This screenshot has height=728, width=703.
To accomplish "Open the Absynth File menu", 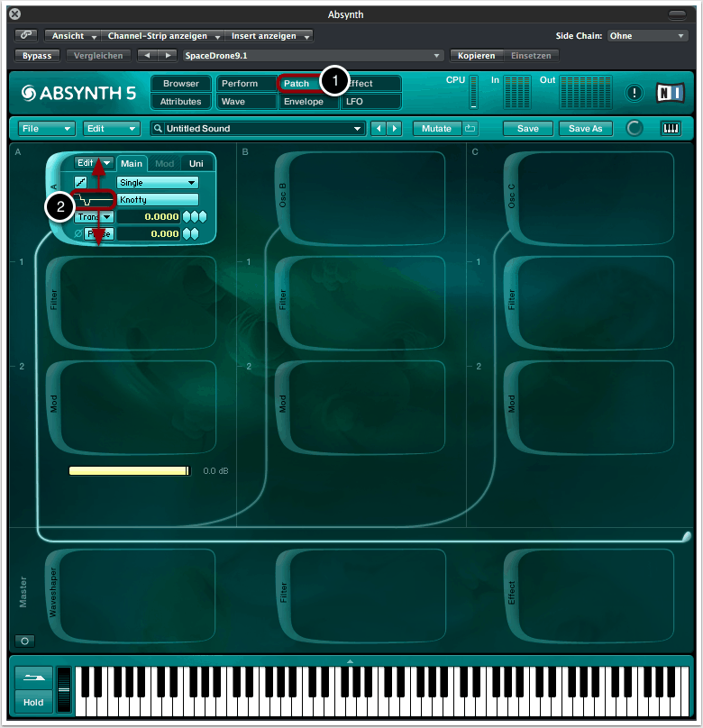I will (47, 129).
